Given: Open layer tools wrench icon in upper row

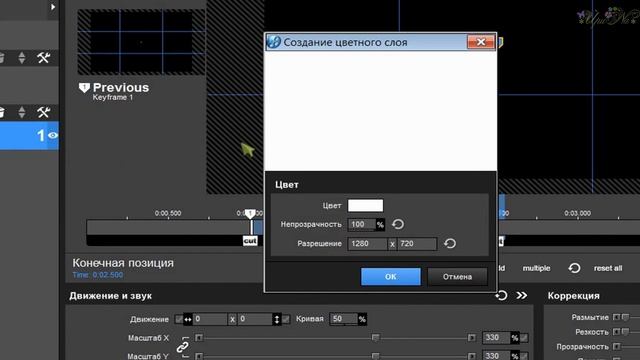Looking at the screenshot, I should click(43, 58).
